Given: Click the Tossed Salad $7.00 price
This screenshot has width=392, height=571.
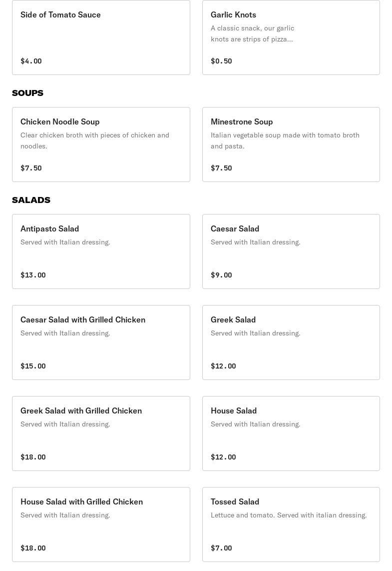Looking at the screenshot, I should 221,548.
